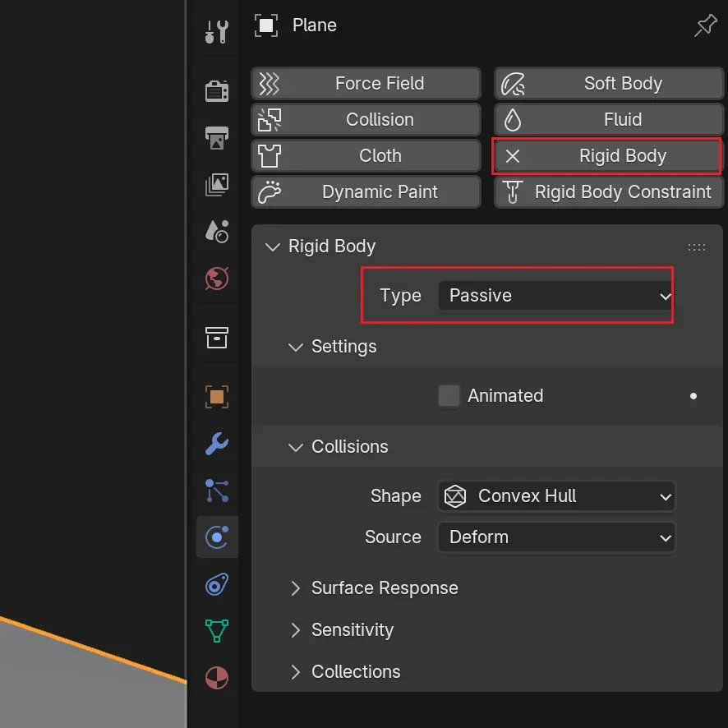Image resolution: width=728 pixels, height=728 pixels.
Task: Toggle the pin icon next to Plane
Action: [705, 25]
